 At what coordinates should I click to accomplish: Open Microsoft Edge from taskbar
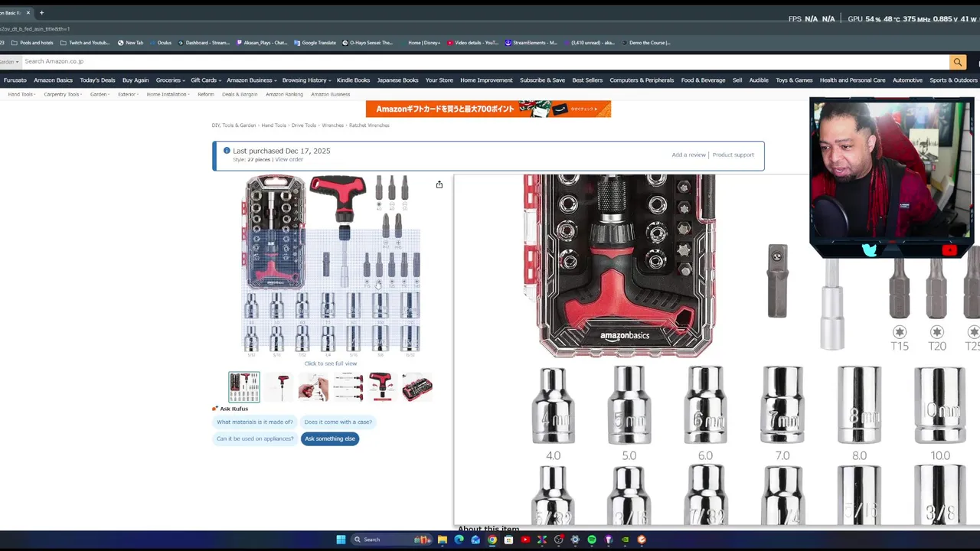(459, 540)
